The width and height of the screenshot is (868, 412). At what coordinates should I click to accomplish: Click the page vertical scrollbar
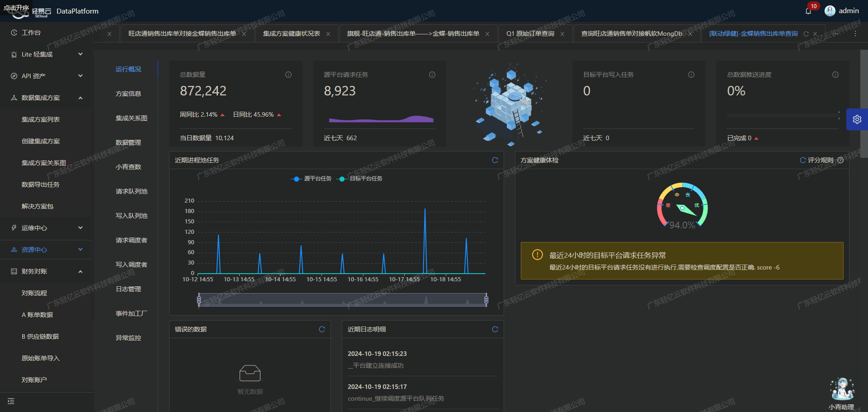click(864, 104)
